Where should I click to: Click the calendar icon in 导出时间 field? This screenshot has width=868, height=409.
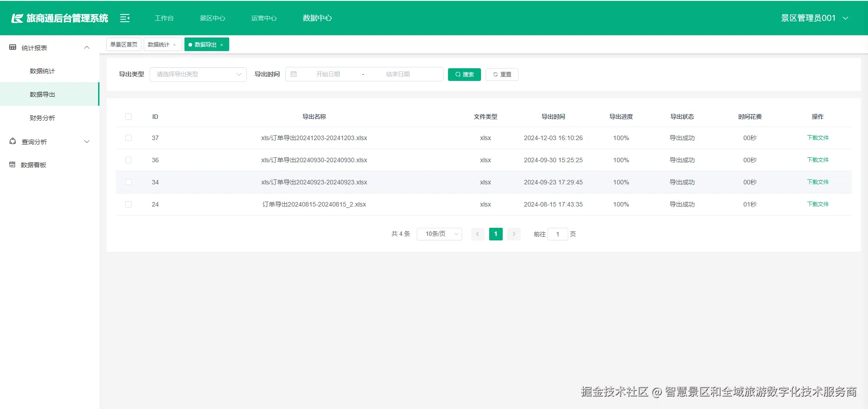(x=294, y=74)
